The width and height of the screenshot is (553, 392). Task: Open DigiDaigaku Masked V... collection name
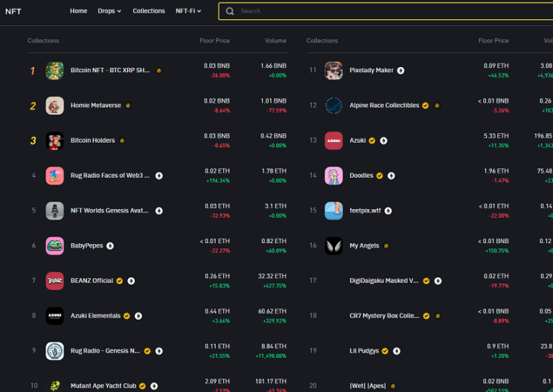384,280
